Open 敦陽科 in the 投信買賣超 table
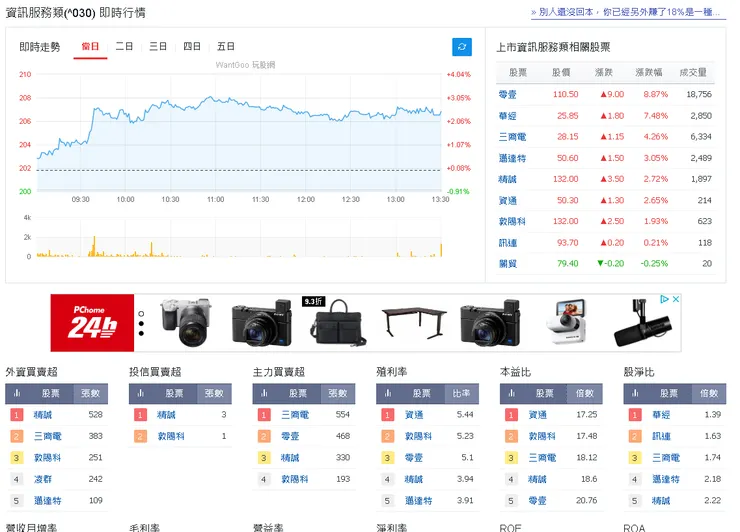Image resolution: width=740 pixels, height=532 pixels. (x=171, y=436)
